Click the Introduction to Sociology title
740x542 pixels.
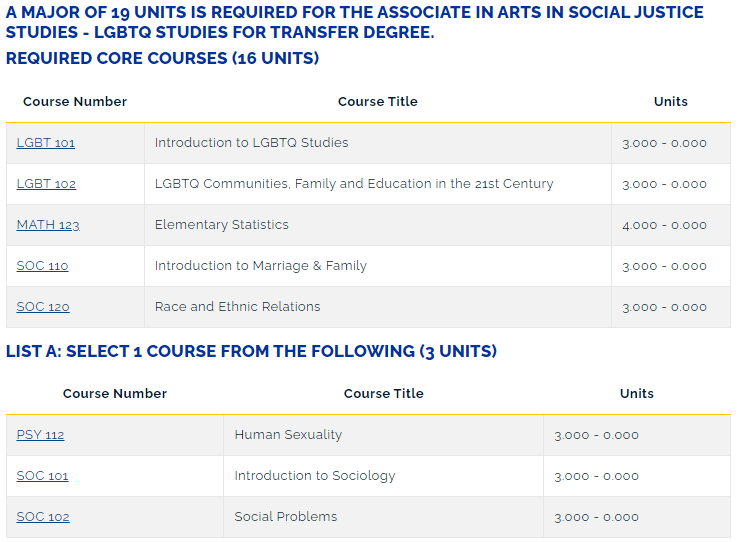pos(315,476)
